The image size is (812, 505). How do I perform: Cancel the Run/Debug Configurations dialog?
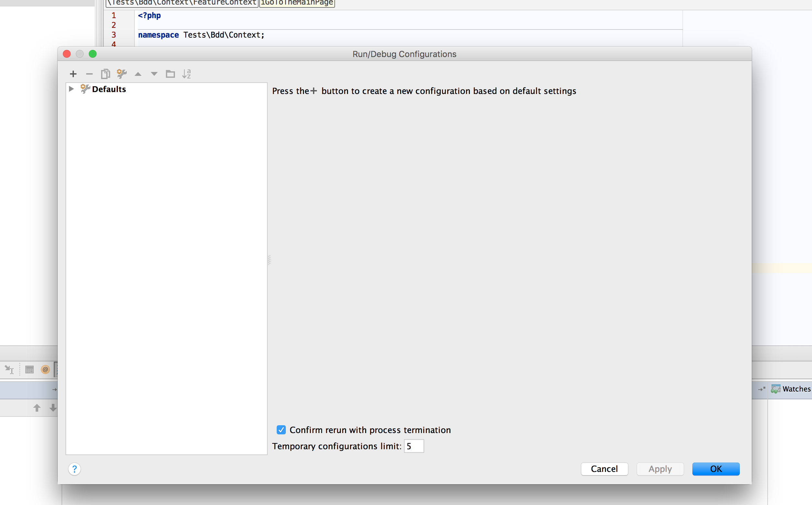(604, 469)
